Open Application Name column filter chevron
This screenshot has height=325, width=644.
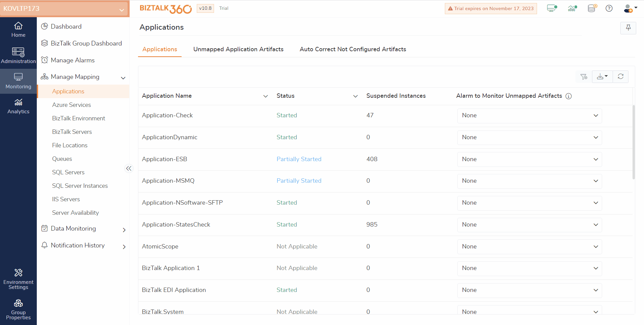click(x=266, y=96)
